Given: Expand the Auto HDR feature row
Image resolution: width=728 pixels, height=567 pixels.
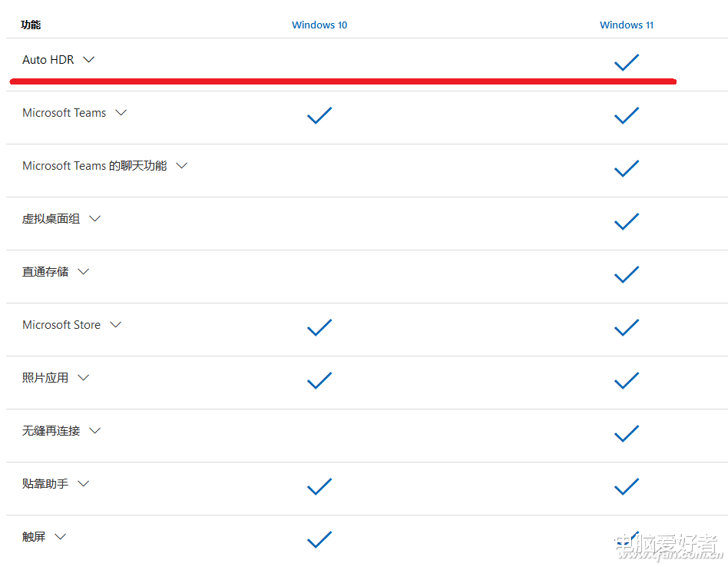Looking at the screenshot, I should (x=88, y=60).
